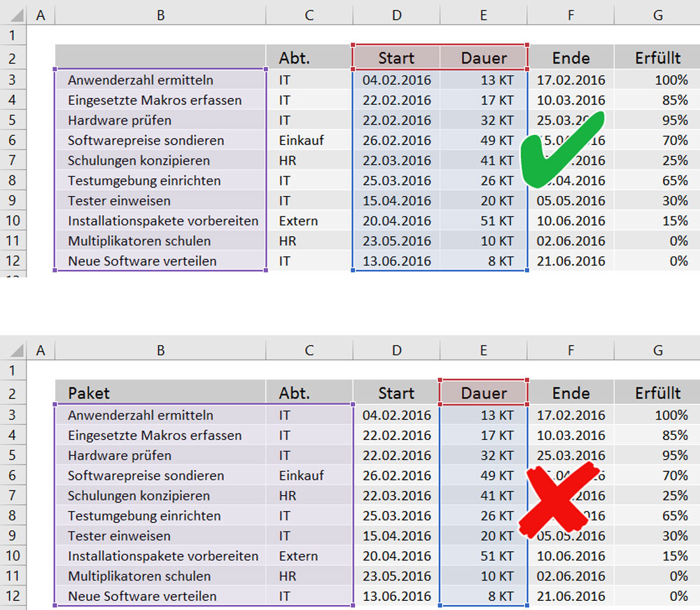This screenshot has height=610, width=700.
Task: Click 'Start' header cell in upper table
Action: [396, 58]
